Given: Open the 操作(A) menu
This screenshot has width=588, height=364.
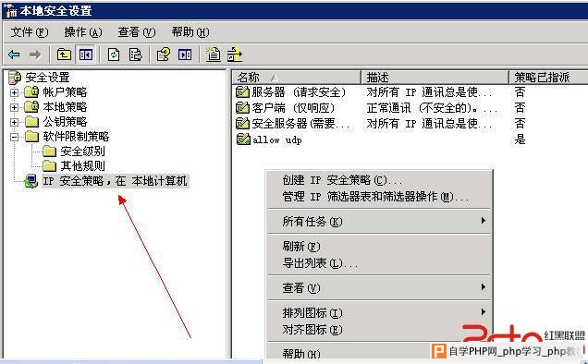Looking at the screenshot, I should click(83, 32).
